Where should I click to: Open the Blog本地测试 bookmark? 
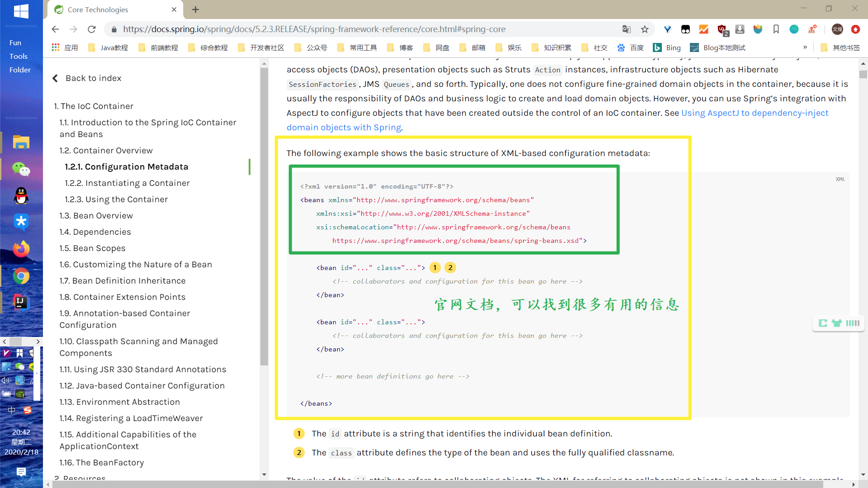pyautogui.click(x=718, y=47)
